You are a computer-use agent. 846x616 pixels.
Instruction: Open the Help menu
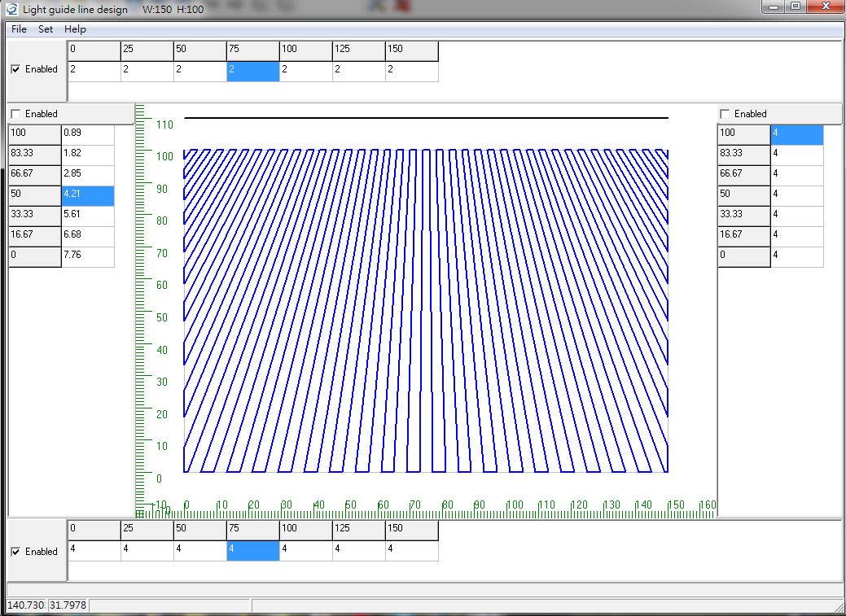(75, 29)
